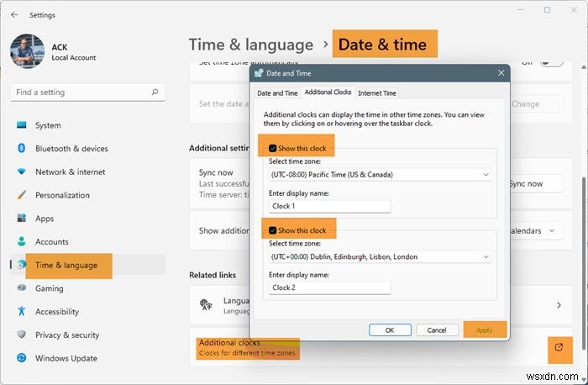Click the Language & region icon
The width and height of the screenshot is (588, 385).
[x=206, y=304]
